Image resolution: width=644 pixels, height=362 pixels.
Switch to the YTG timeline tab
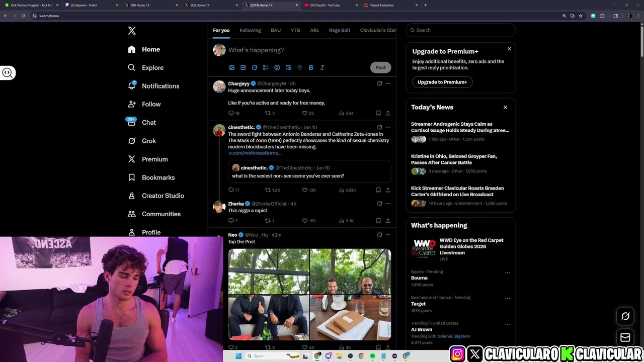(x=295, y=30)
